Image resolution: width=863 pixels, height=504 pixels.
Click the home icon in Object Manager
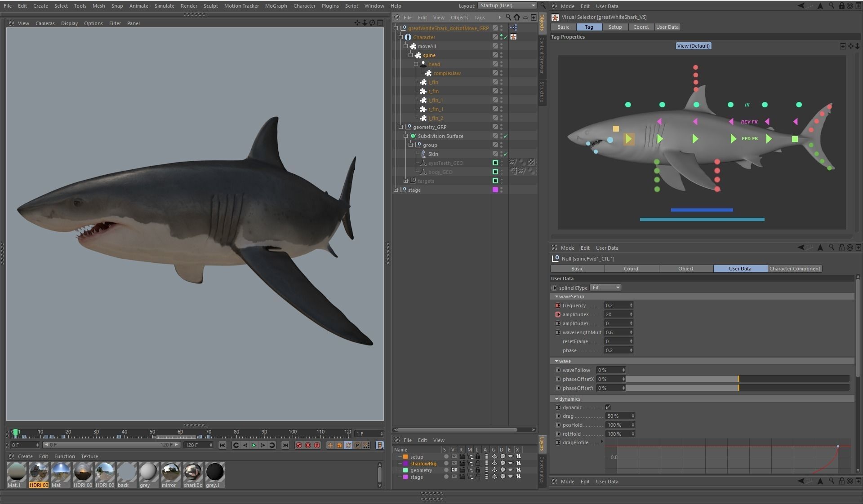(517, 17)
